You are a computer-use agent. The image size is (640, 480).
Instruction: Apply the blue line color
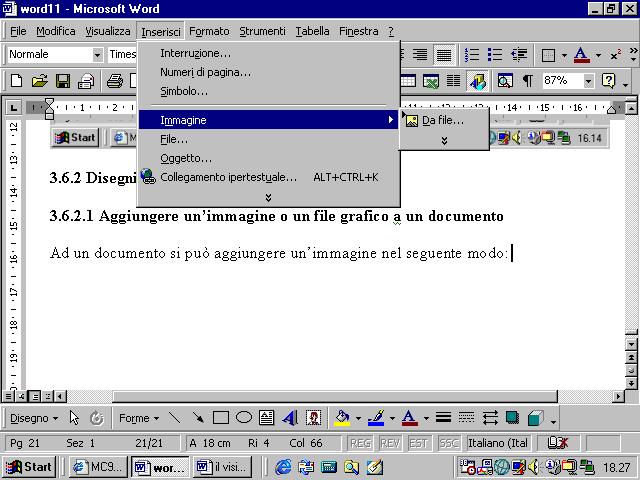coord(376,418)
